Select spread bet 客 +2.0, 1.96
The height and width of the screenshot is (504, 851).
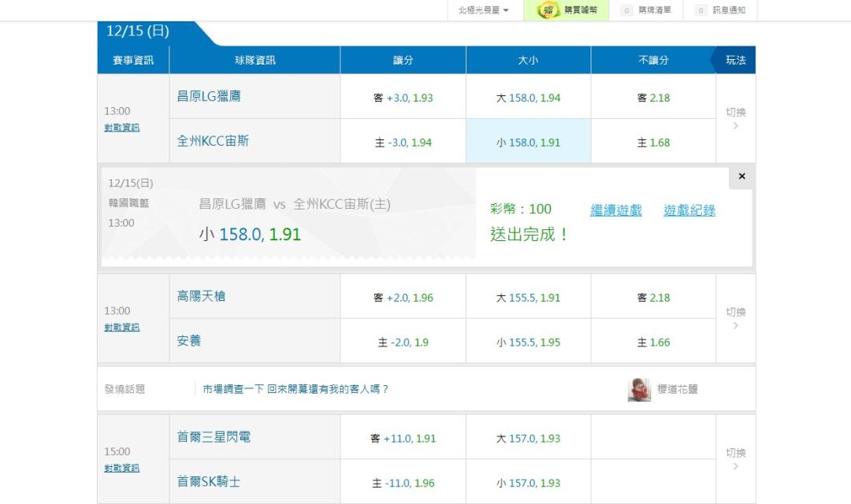(403, 298)
